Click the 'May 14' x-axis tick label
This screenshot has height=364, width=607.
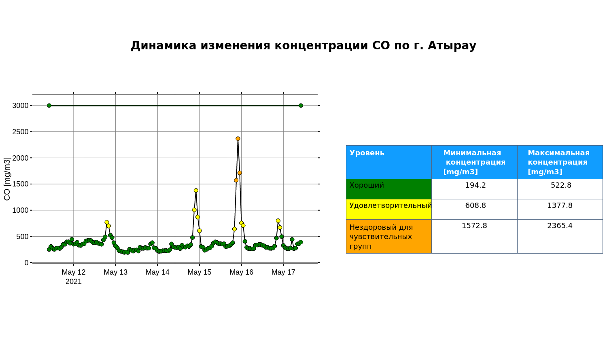pos(157,272)
